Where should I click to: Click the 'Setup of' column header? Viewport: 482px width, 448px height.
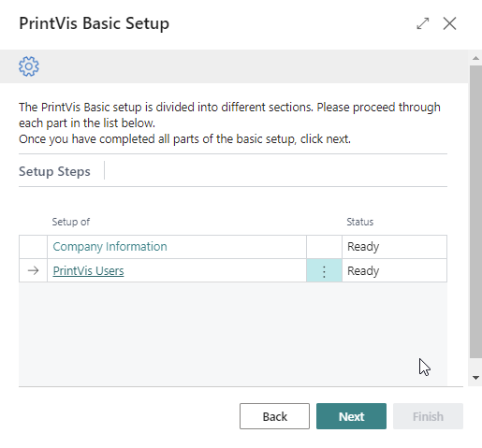click(71, 222)
